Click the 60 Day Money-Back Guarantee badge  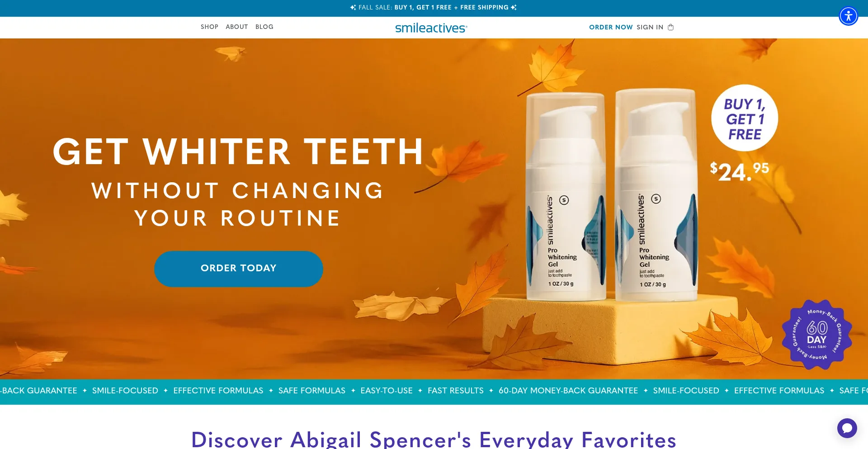[817, 335]
